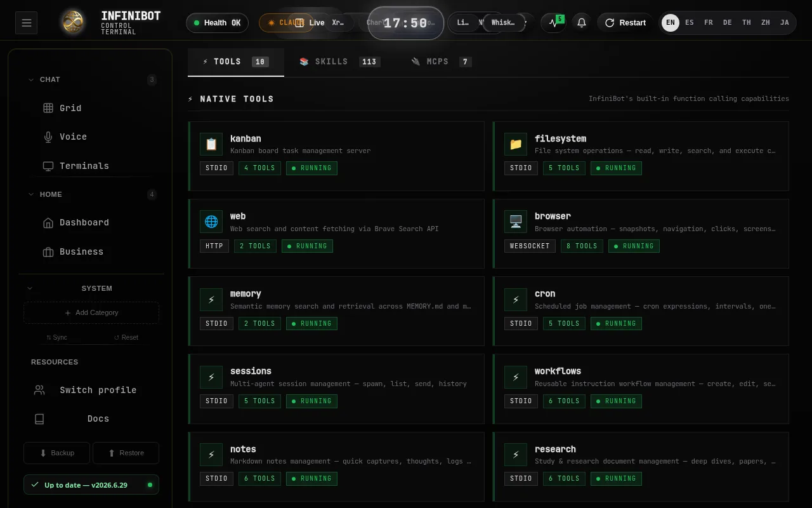Switch language to ES

coord(690,23)
